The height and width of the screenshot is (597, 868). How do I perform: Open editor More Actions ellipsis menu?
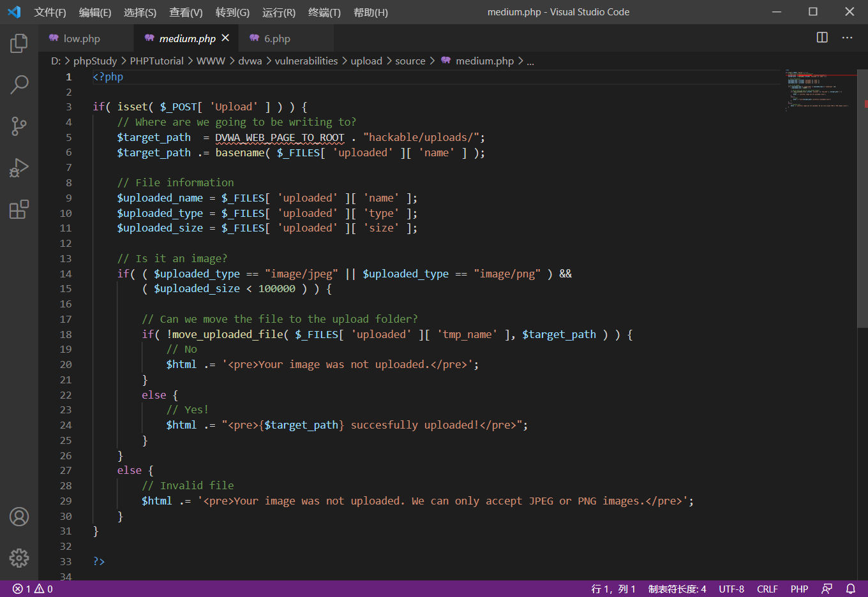point(847,38)
